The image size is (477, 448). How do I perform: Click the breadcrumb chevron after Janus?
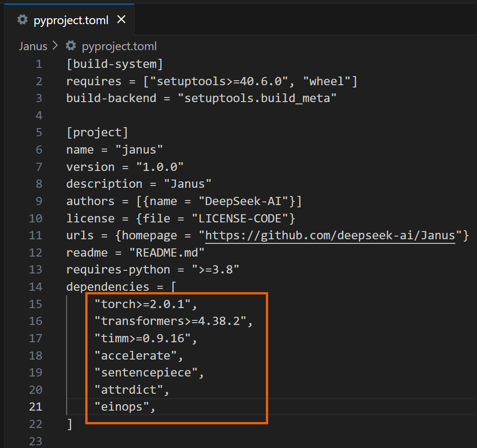56,46
